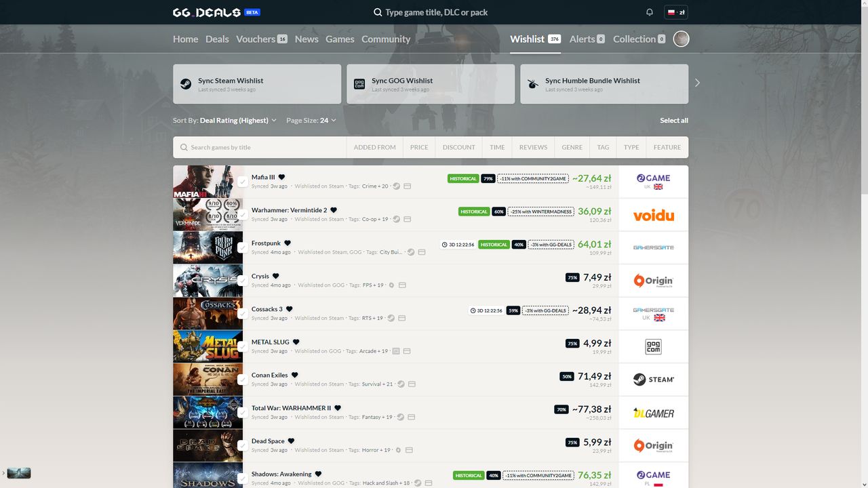This screenshot has height=488, width=868.
Task: Open the News nav item
Action: 307,39
